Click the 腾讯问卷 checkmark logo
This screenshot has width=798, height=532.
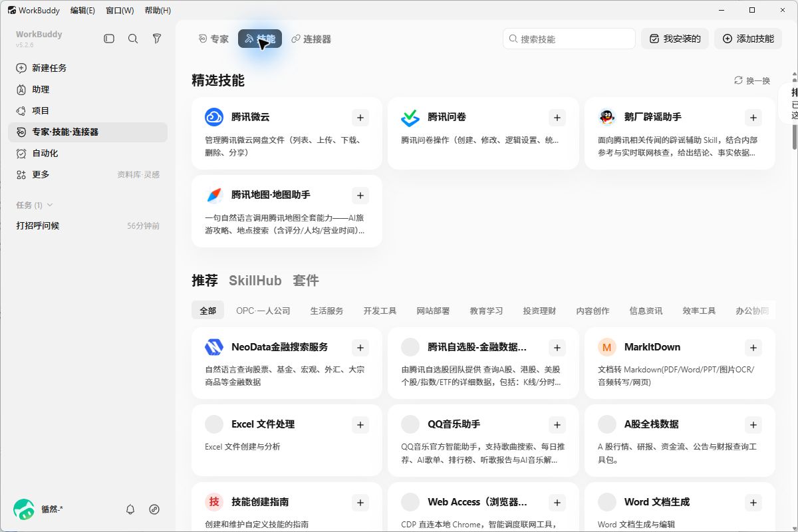tap(410, 117)
